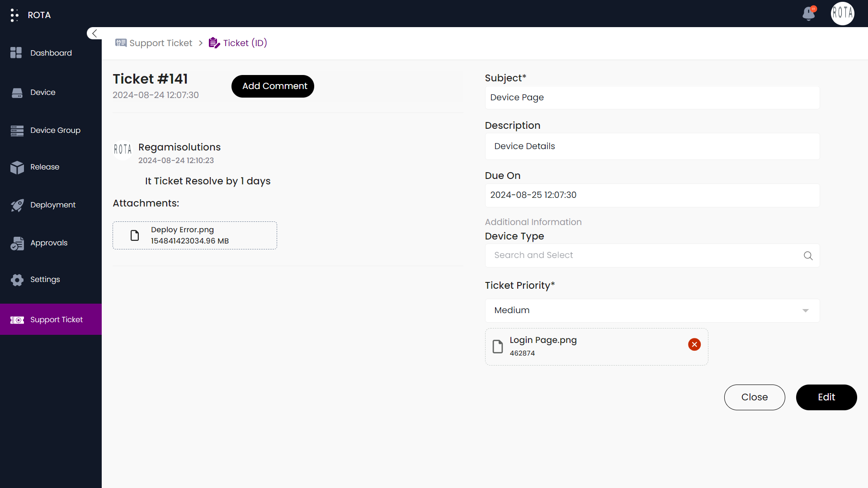868x488 pixels.
Task: Click the ROTA app menu dots icon
Action: tap(14, 15)
